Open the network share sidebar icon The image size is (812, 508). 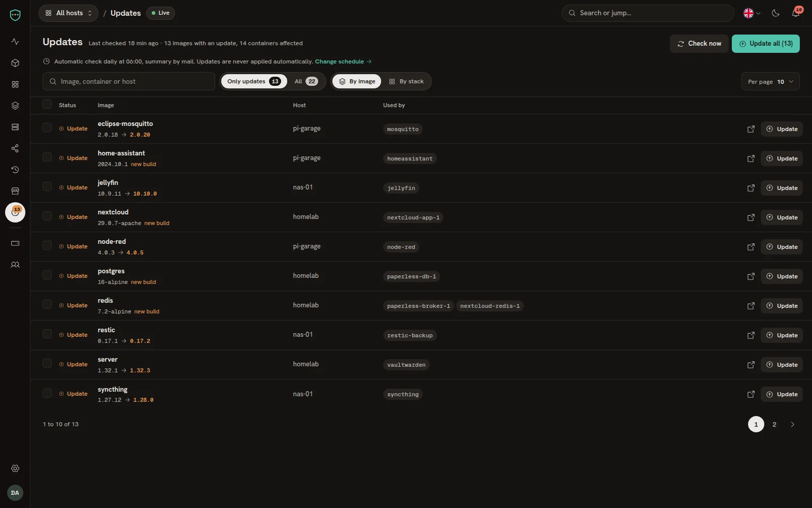pos(15,148)
